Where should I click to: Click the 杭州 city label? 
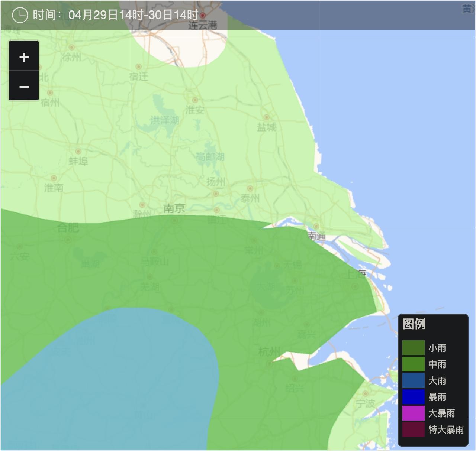point(269,351)
